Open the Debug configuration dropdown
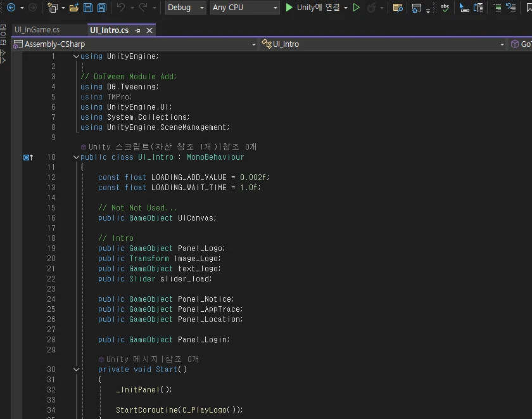Screen dimensions: 532x419 [x=186, y=8]
